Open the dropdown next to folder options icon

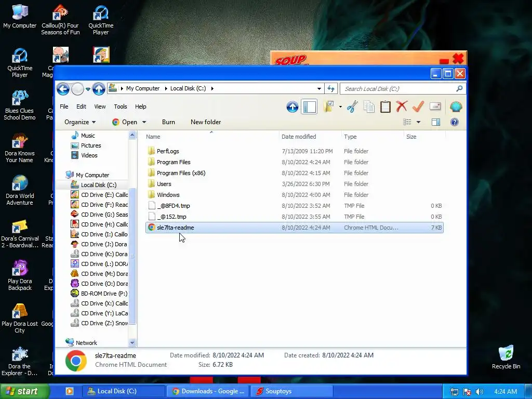coord(340,107)
